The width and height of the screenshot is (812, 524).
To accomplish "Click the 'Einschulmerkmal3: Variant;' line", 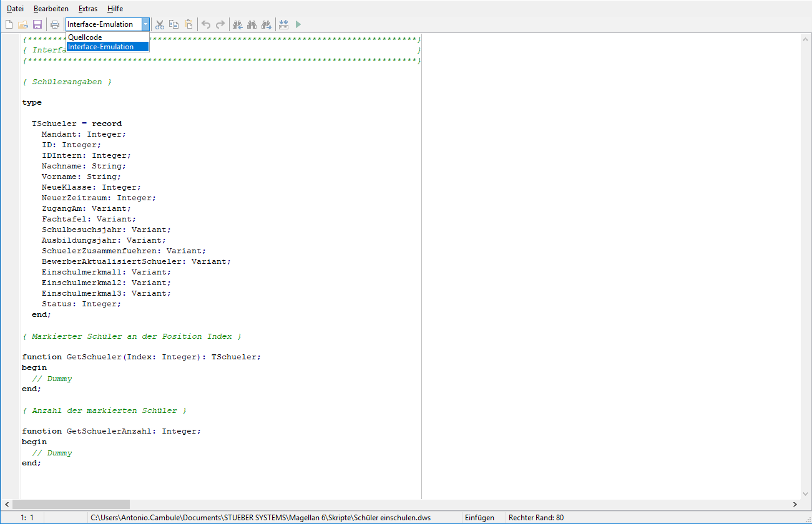I will [106, 293].
